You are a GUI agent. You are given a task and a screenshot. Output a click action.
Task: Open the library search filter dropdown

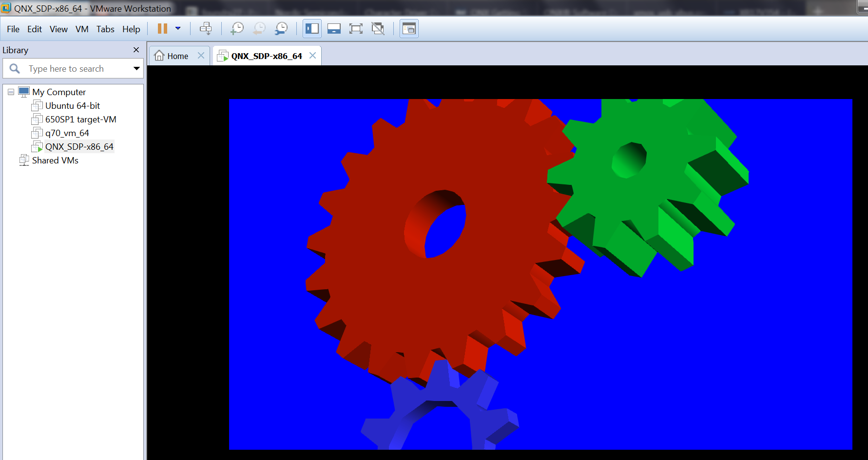point(136,69)
